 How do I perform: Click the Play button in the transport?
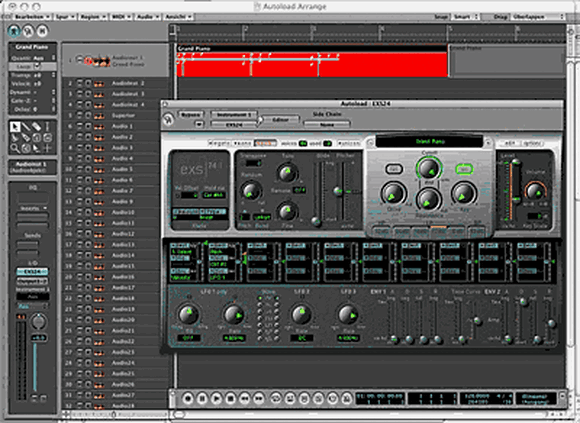pyautogui.click(x=216, y=399)
